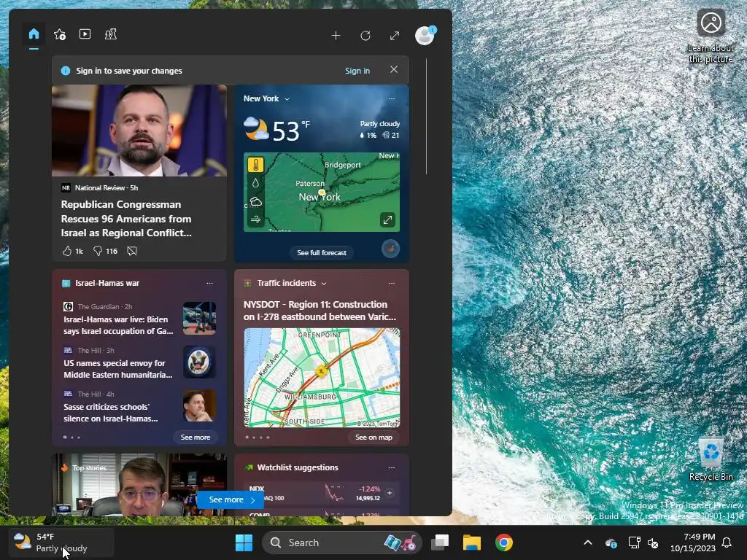Open Guardian Israel-Hamas war live article

[x=119, y=325]
